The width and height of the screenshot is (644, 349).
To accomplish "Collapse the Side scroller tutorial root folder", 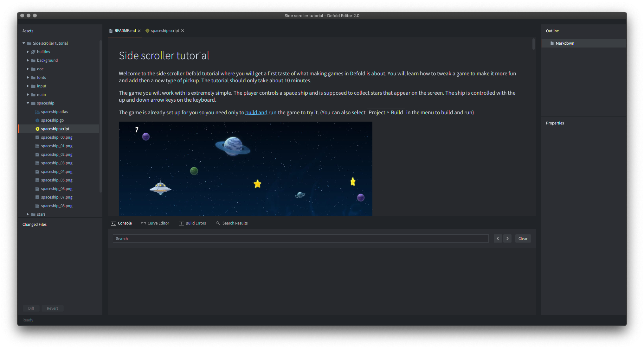I will pyautogui.click(x=24, y=43).
